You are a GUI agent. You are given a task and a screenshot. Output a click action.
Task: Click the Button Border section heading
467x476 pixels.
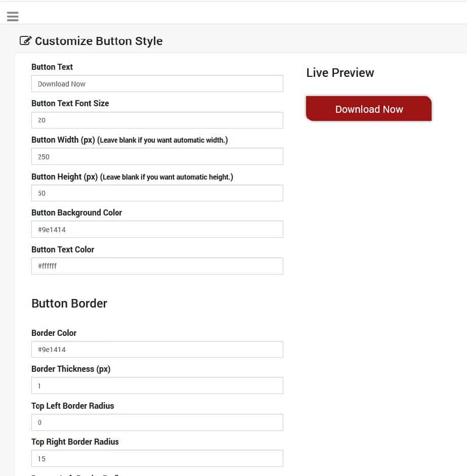(69, 304)
